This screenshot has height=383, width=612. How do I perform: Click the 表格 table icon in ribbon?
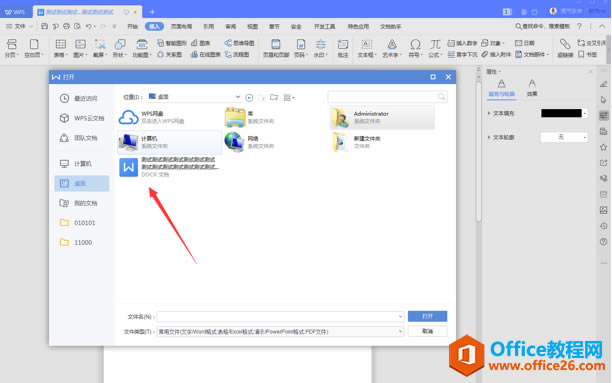click(60, 44)
